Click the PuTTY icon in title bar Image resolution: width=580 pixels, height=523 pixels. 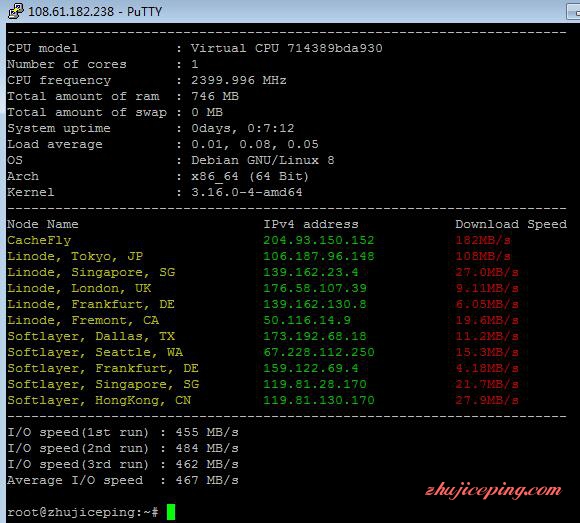[x=16, y=11]
